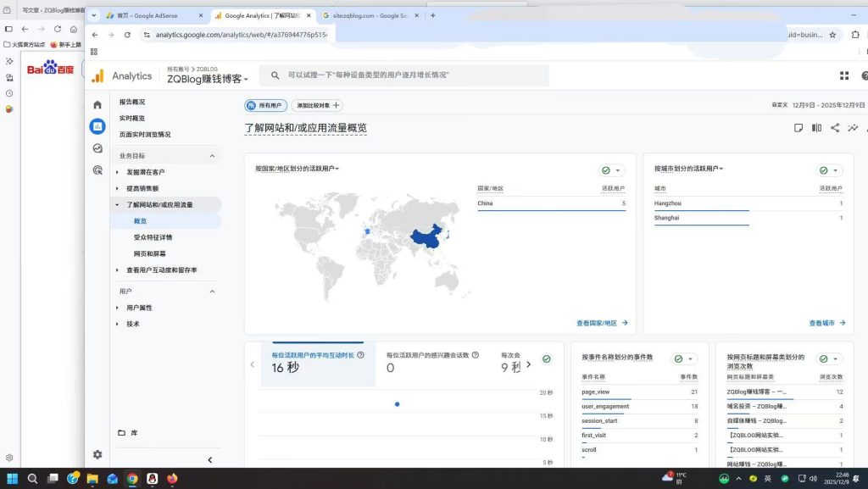Open the Explore icon in the left rail
The height and width of the screenshot is (489, 868).
pyautogui.click(x=97, y=147)
